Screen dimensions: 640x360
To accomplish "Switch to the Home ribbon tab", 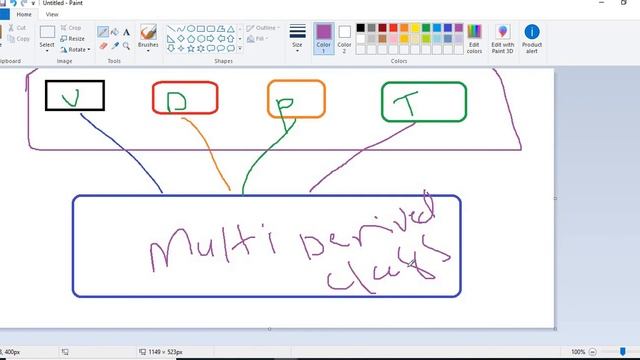I will tap(24, 14).
